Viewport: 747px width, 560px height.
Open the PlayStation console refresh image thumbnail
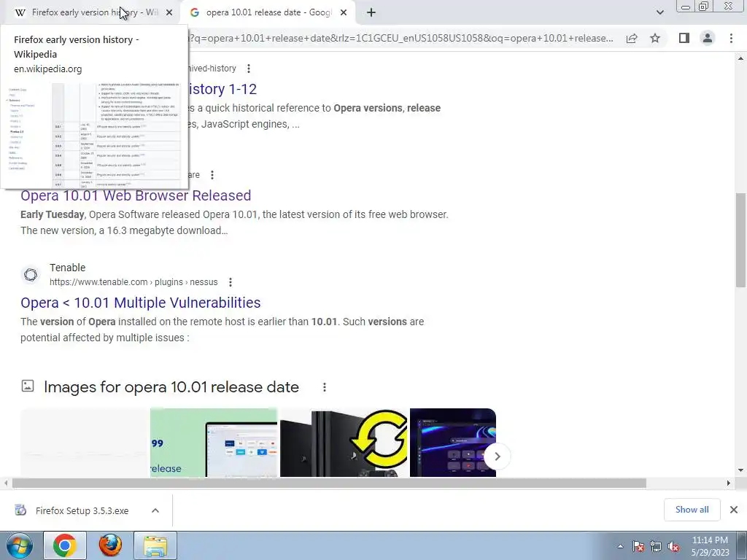point(344,443)
